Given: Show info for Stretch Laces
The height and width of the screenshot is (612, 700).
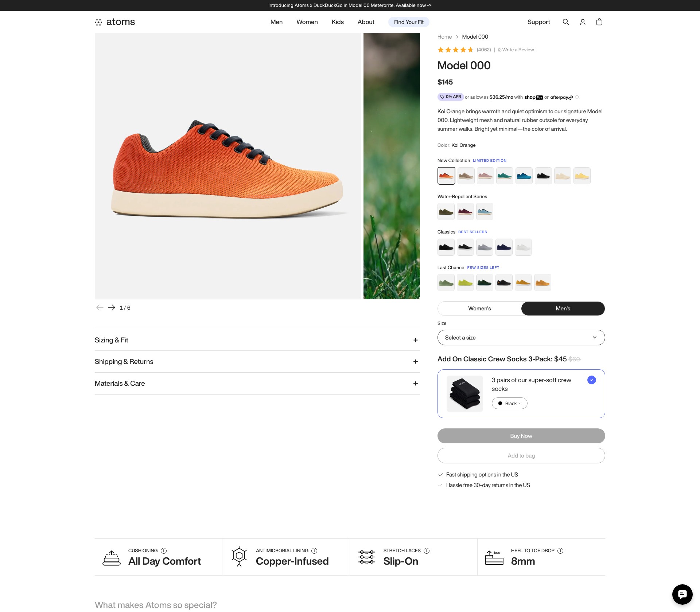Looking at the screenshot, I should pyautogui.click(x=427, y=550).
